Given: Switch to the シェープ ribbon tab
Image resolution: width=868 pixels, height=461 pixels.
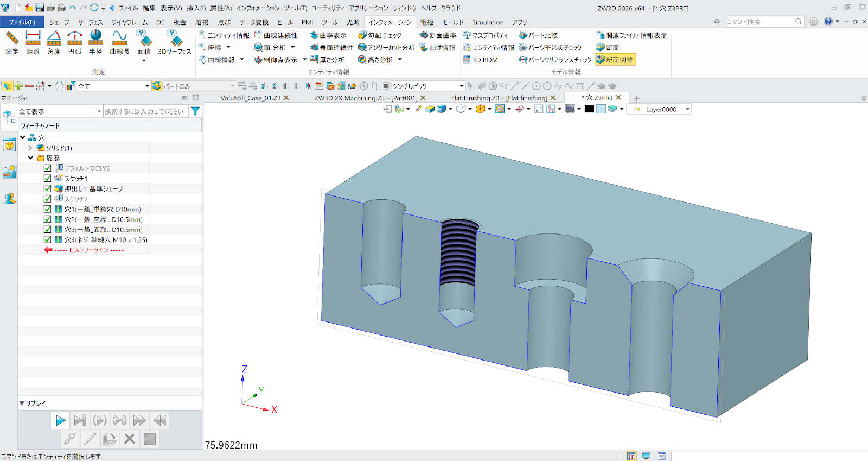Looking at the screenshot, I should (x=60, y=22).
